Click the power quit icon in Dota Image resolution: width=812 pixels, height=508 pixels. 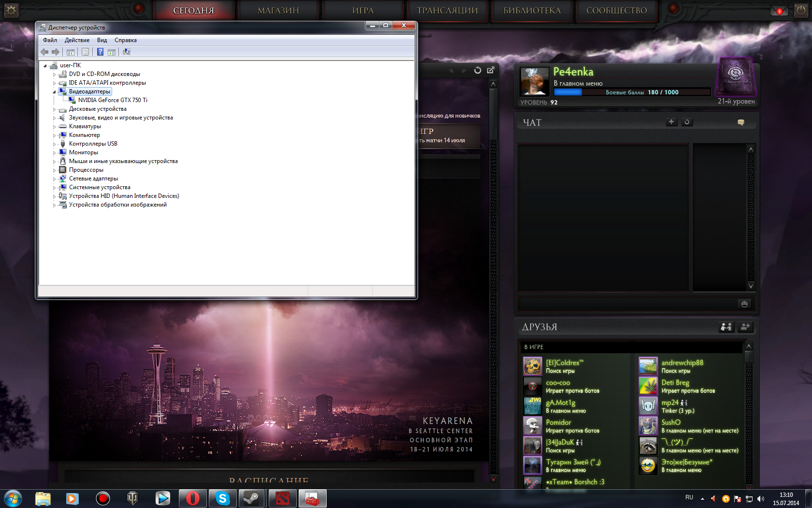[801, 11]
